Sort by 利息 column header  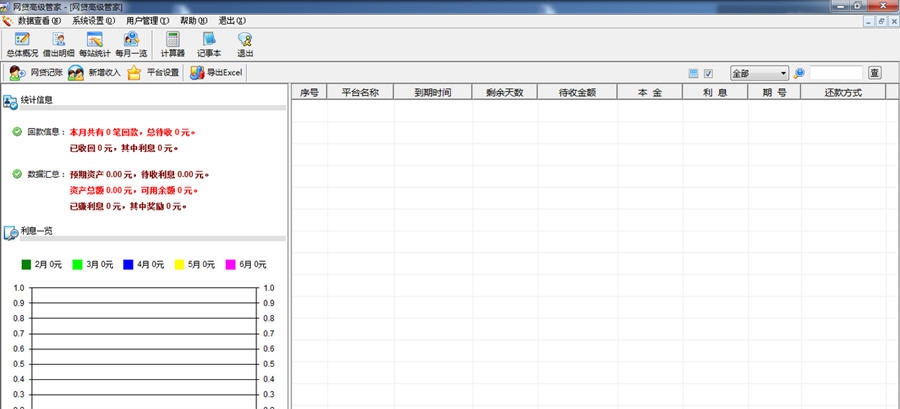click(x=715, y=92)
